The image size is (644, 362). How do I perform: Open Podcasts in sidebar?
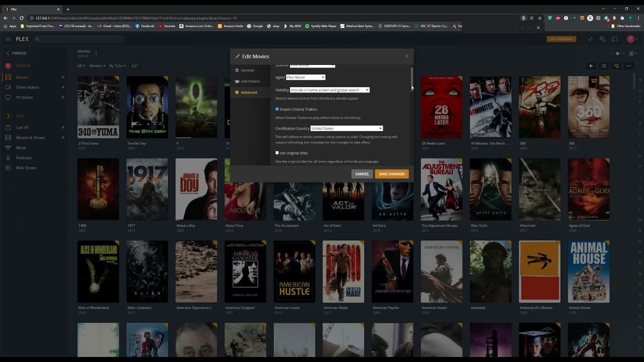tap(24, 158)
